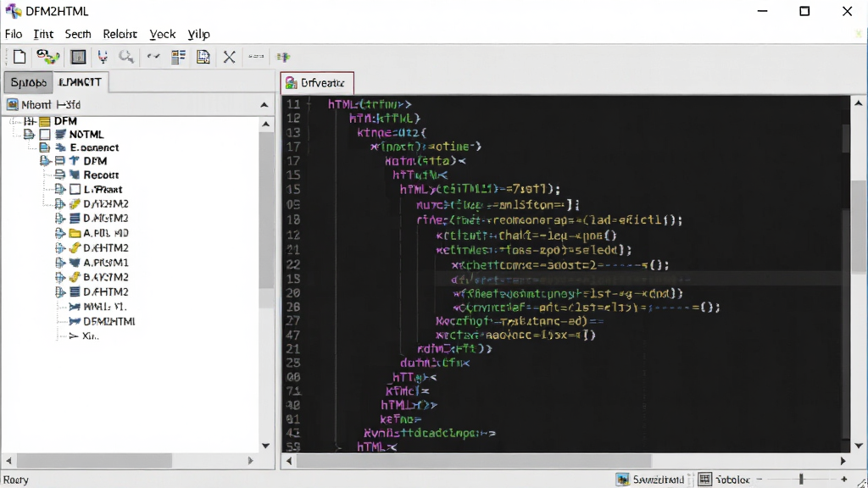Select the Drfveatız editor tab

click(x=317, y=83)
